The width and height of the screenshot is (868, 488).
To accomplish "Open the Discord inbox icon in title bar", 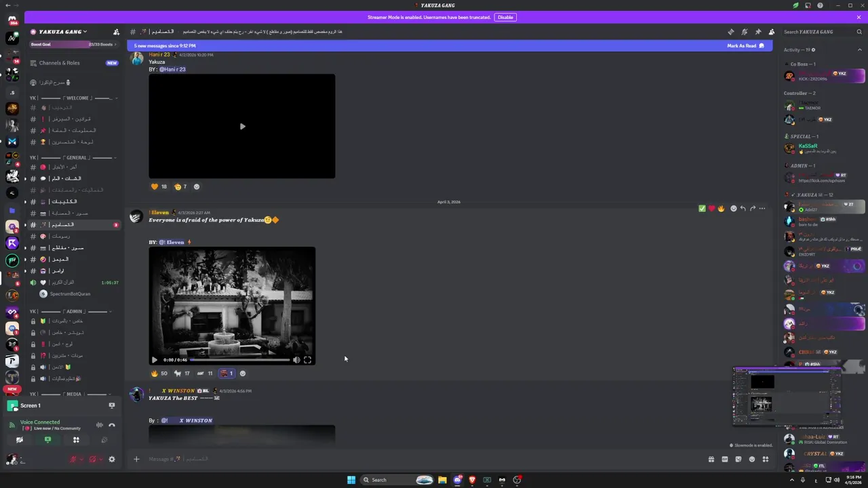I will [808, 5].
